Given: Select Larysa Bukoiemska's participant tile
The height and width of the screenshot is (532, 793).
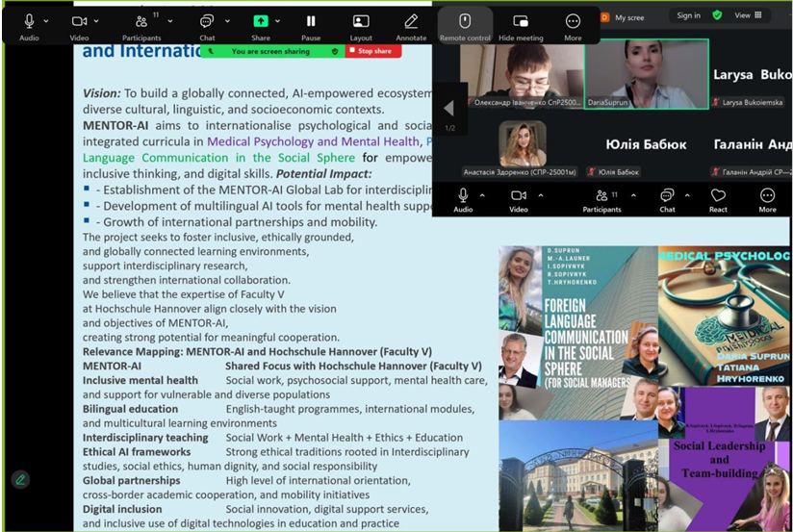Looking at the screenshot, I should 751,75.
